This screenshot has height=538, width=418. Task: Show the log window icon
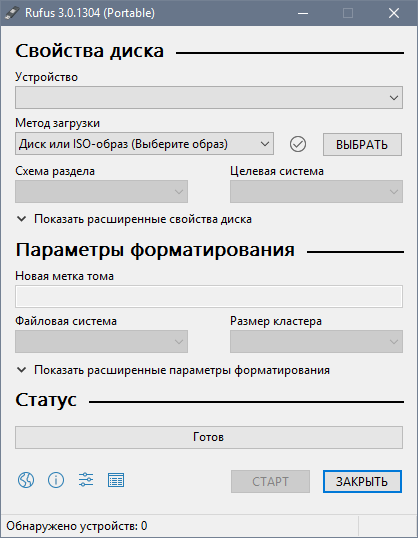click(x=116, y=480)
